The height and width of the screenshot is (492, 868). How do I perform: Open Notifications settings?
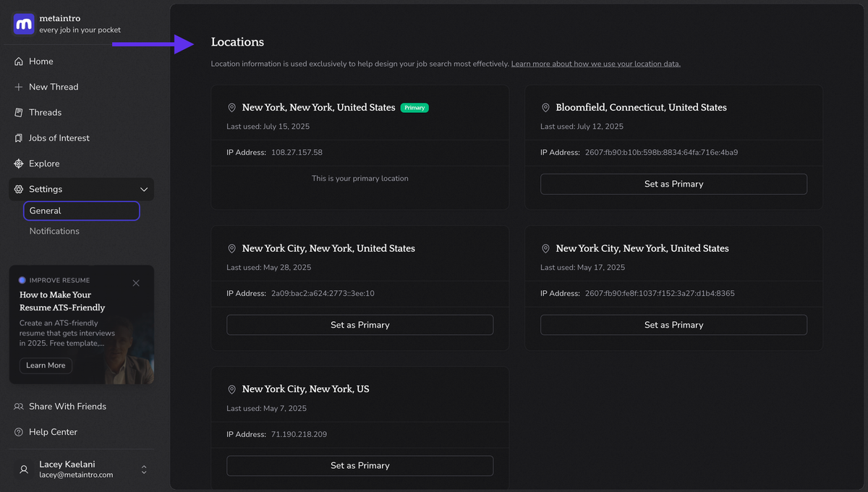(54, 231)
